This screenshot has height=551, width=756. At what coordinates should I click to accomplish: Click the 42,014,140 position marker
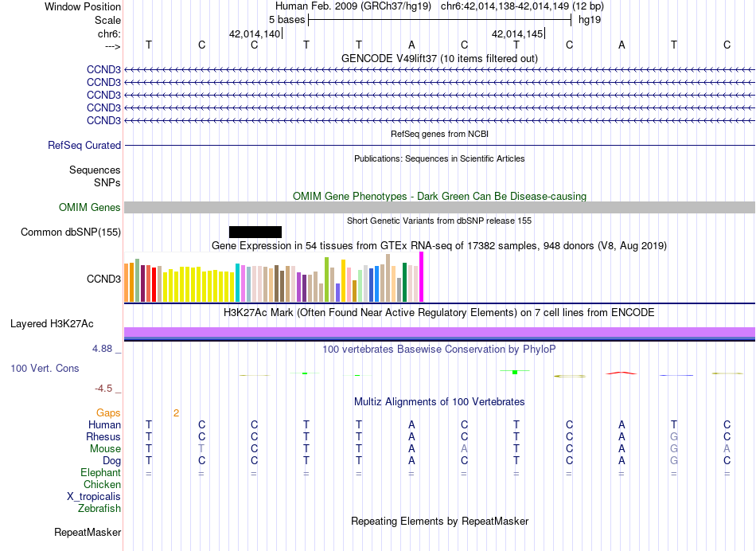pyautogui.click(x=255, y=33)
